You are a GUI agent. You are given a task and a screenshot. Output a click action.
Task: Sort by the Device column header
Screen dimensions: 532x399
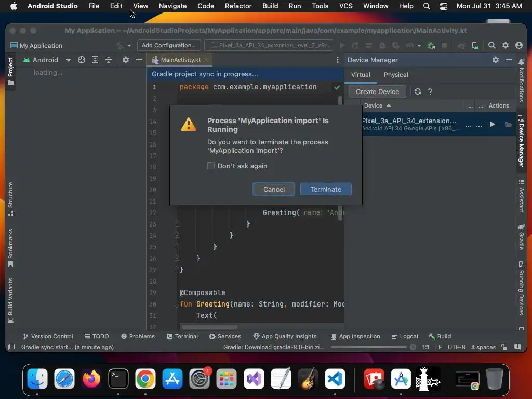pyautogui.click(x=377, y=105)
